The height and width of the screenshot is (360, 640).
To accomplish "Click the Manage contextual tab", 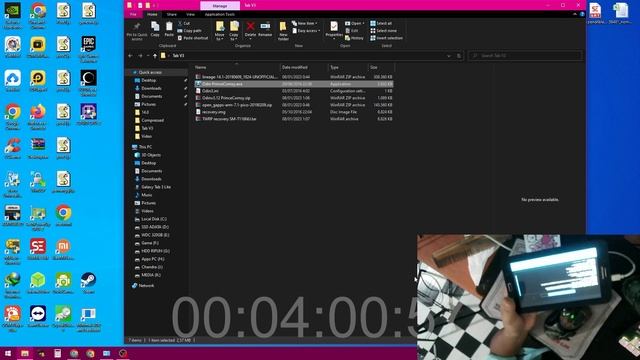I will [220, 6].
